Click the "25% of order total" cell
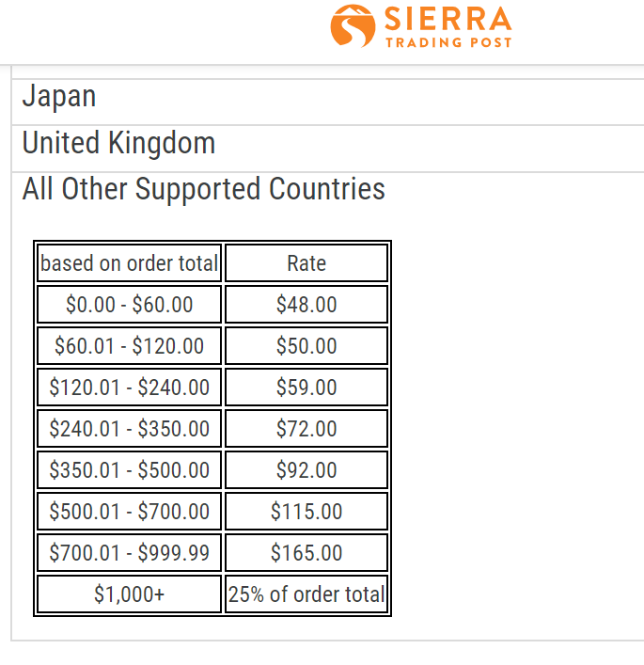Viewport: 644px width, 665px height. [306, 594]
